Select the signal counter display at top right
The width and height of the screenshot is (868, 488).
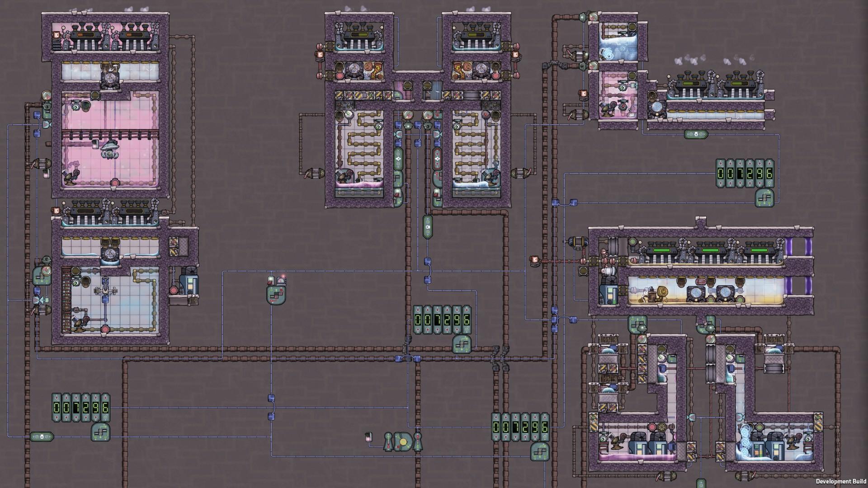745,173
